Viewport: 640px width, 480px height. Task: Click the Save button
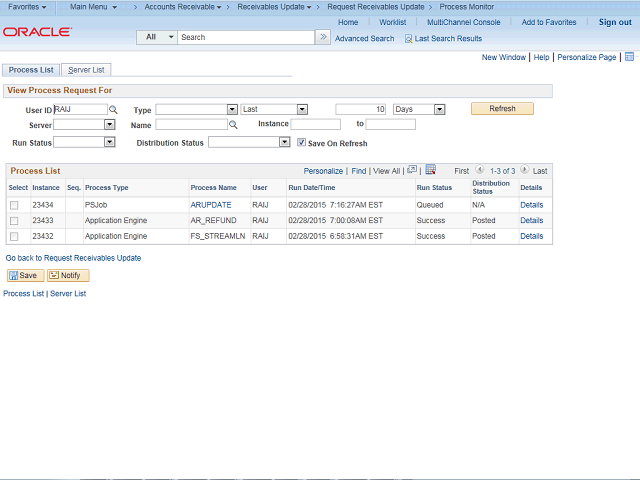pos(25,276)
